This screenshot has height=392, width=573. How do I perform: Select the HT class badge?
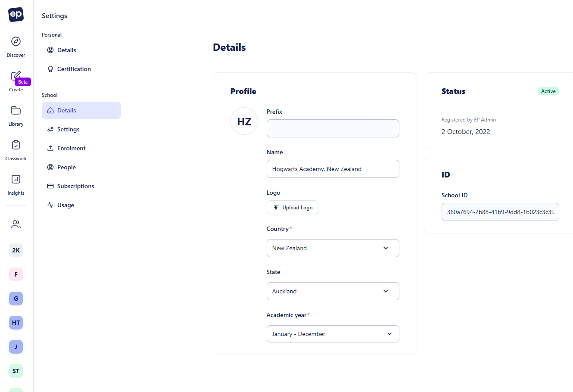[x=16, y=323]
